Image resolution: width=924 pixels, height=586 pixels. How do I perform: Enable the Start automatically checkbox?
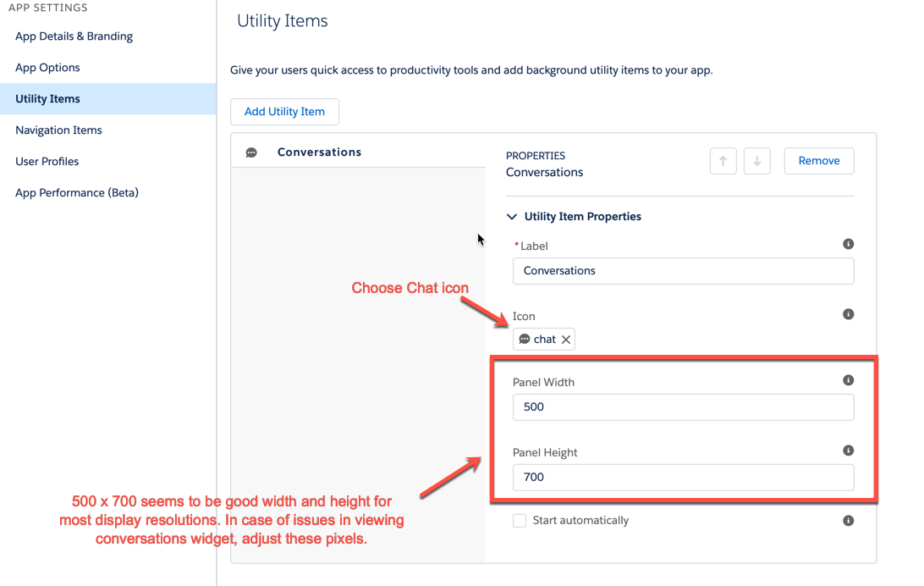(520, 521)
